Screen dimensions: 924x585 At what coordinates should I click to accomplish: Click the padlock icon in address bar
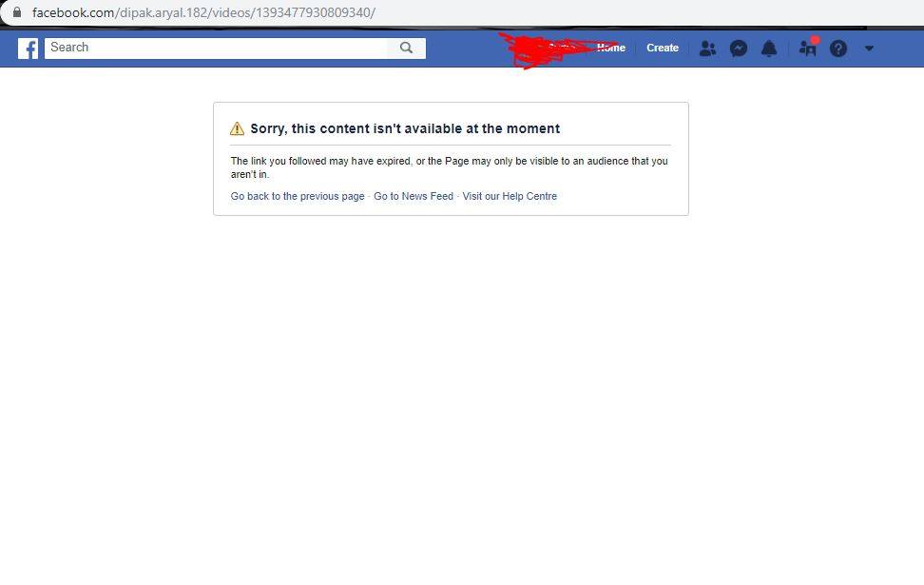[x=17, y=11]
